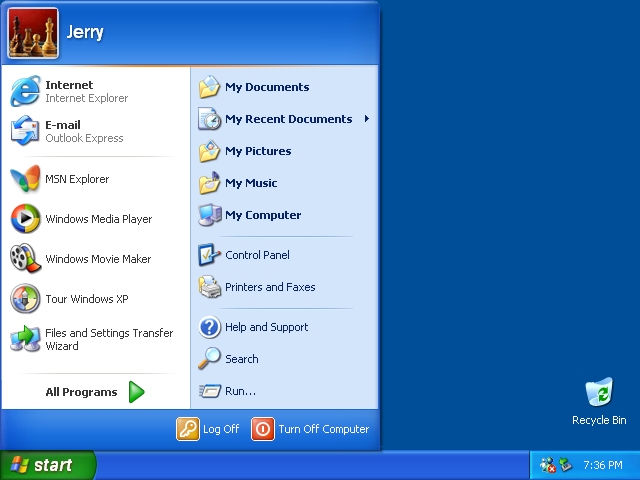Image resolution: width=640 pixels, height=480 pixels.
Task: Open the My Pictures folder icon
Action: (x=209, y=151)
